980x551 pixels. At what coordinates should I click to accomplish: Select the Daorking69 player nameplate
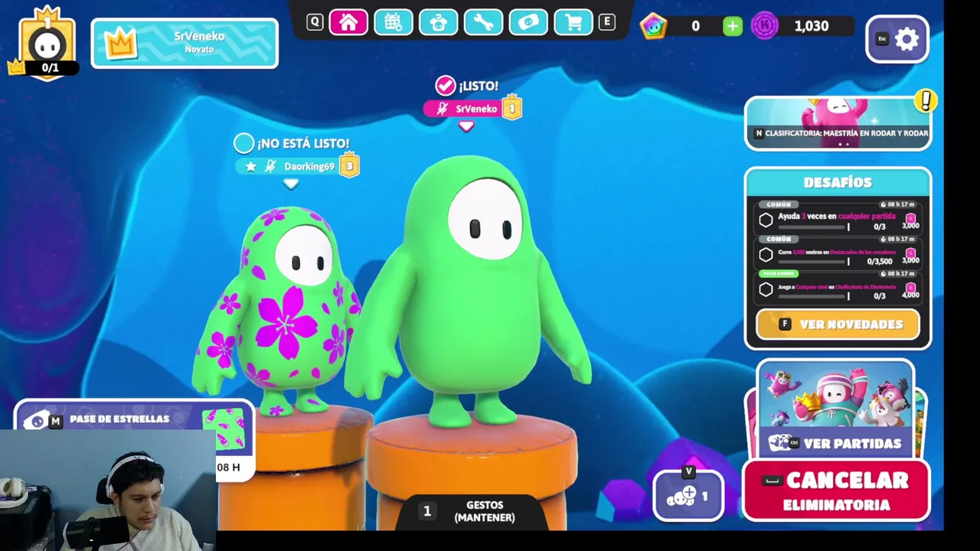click(x=299, y=166)
